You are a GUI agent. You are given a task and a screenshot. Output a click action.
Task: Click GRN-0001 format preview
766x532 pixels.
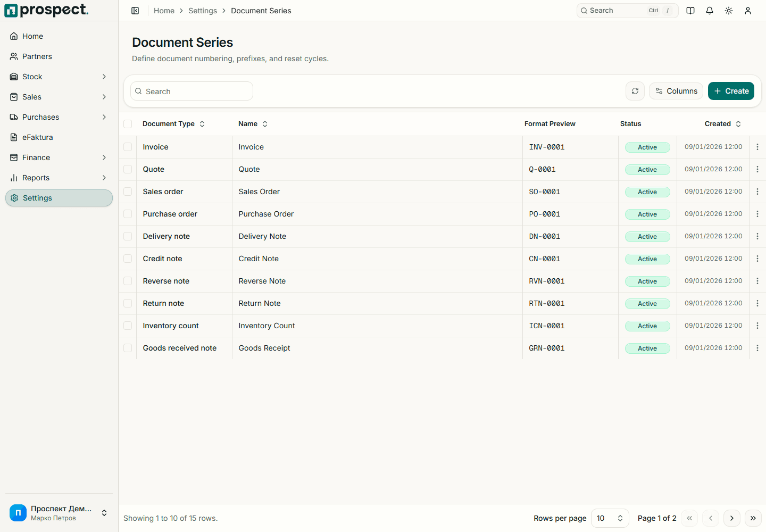coord(547,348)
